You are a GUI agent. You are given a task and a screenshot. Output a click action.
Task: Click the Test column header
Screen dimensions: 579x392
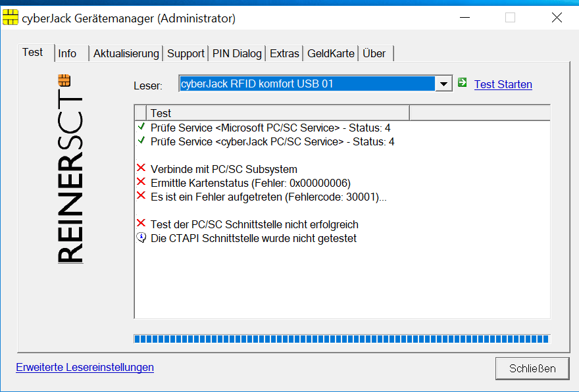(x=278, y=112)
